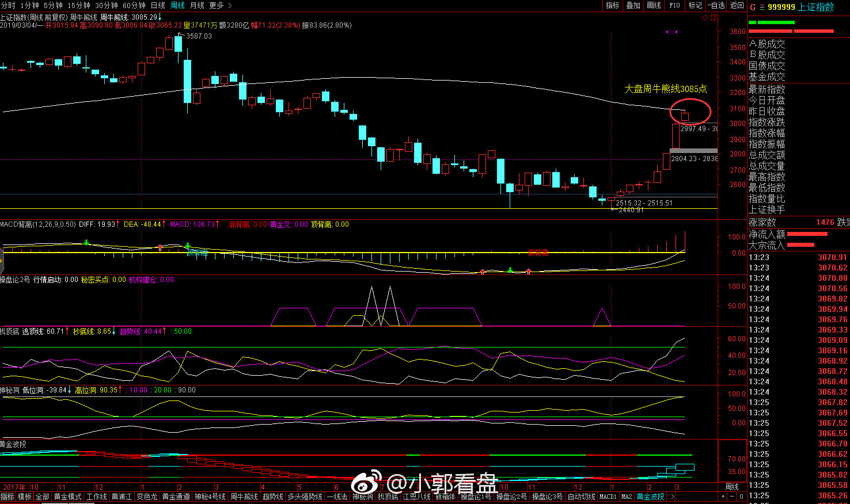Open the 画线 drawing tools
Screen dimensions: 850x504
[654, 5]
